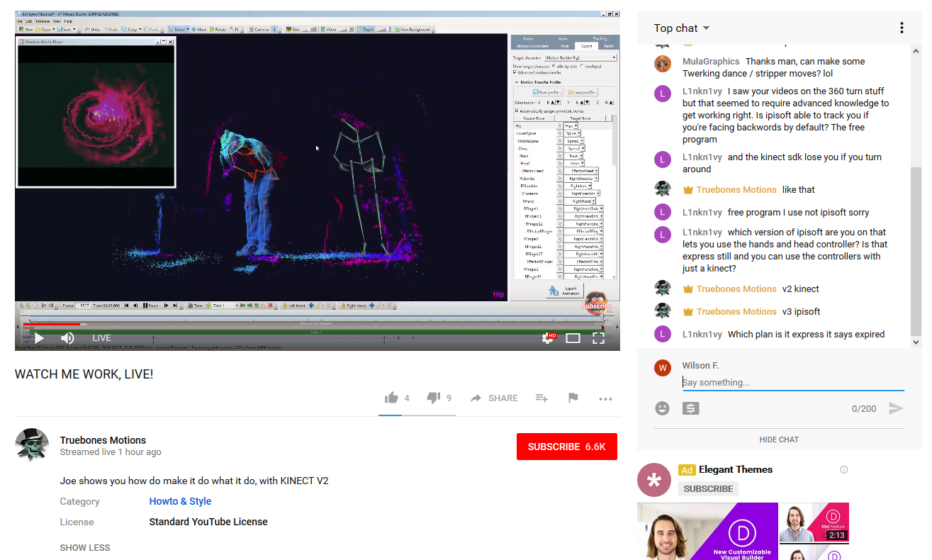Open the Truebones Motions skull channel avatar
Screen dimensions: 932x560
tap(32, 446)
